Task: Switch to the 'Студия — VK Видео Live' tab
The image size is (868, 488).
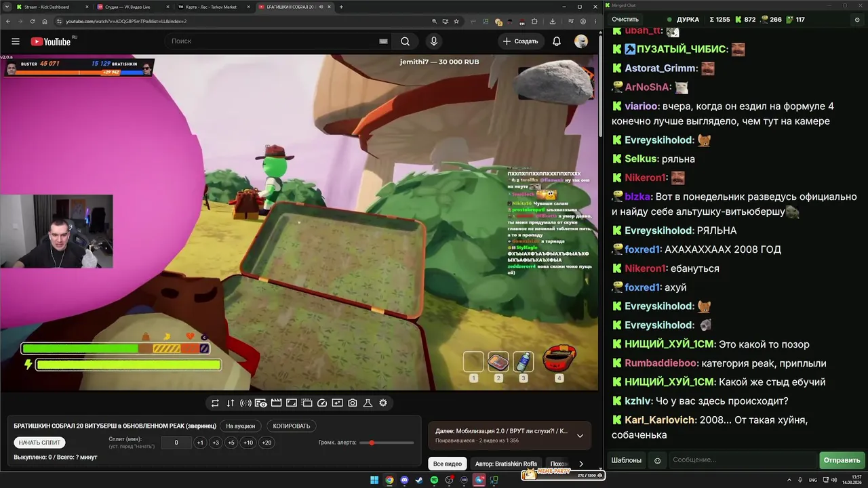Action: 134,7
